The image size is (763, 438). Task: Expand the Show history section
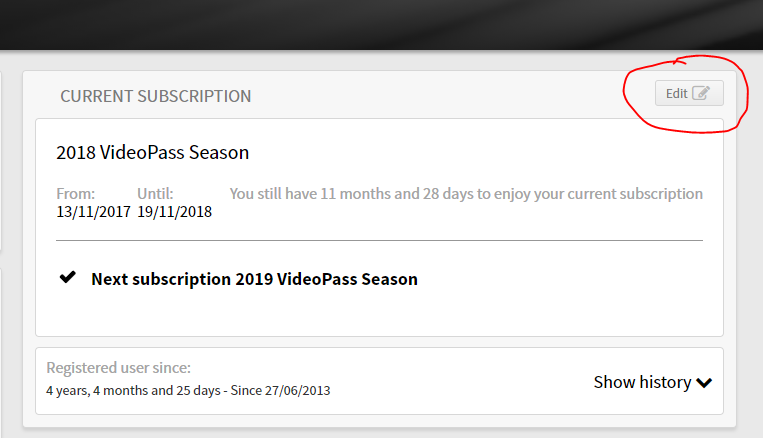[653, 383]
